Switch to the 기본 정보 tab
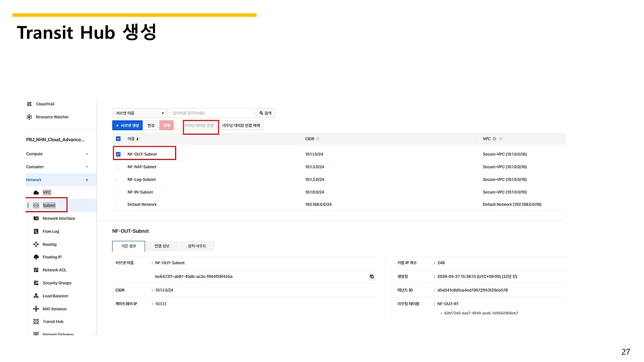Viewport: 644px width, 362px height. 128,246
